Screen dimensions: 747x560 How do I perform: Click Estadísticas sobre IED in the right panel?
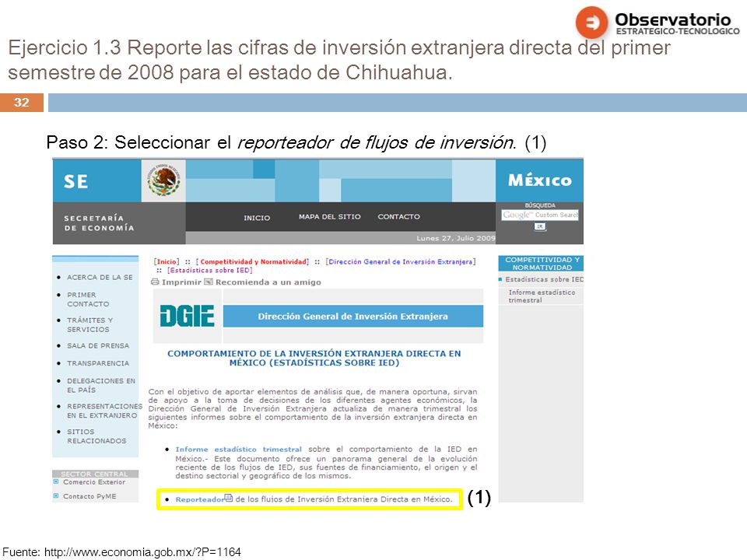point(544,279)
